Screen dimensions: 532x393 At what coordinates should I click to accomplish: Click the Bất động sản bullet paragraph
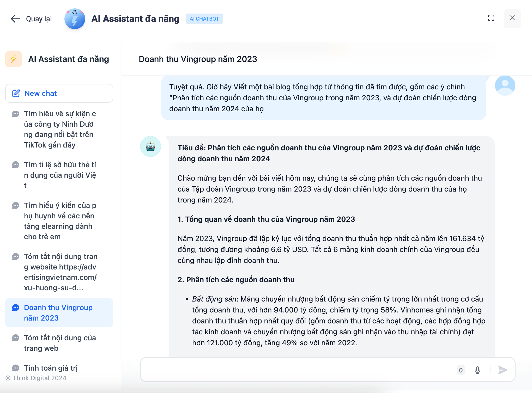338,321
